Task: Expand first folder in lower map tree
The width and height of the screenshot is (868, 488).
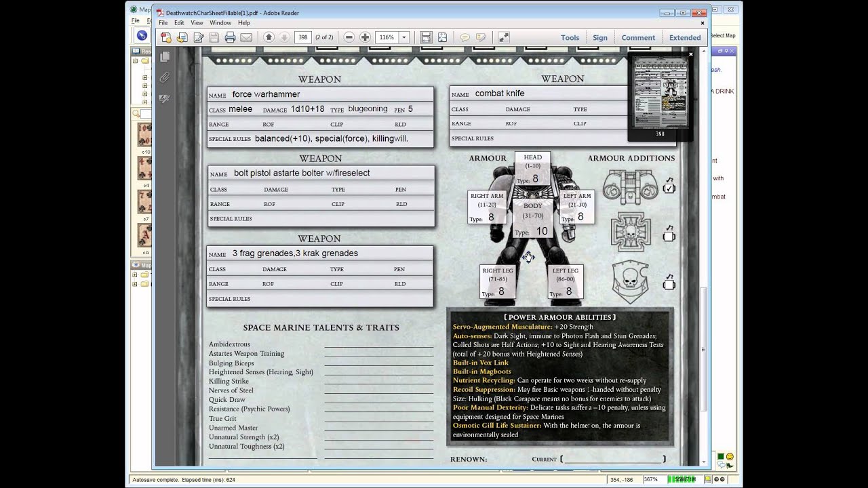Action: (x=136, y=274)
